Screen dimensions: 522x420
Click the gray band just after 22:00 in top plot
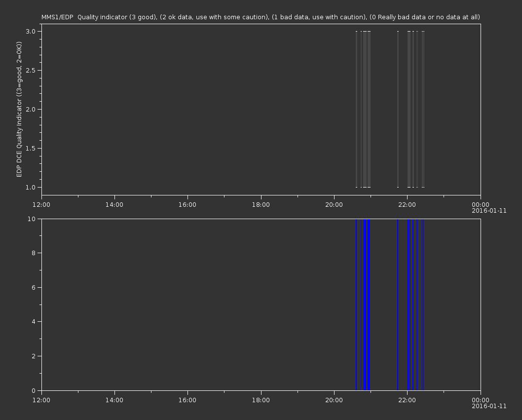coord(409,109)
